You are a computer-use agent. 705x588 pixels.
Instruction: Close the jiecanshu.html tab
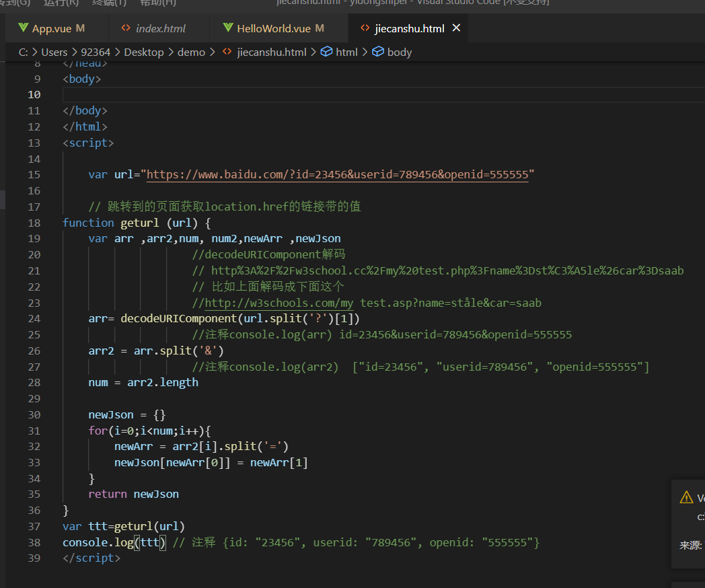[456, 28]
